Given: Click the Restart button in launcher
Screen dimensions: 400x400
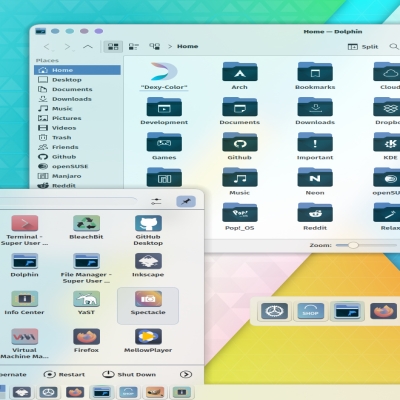Looking at the screenshot, I should (x=64, y=374).
